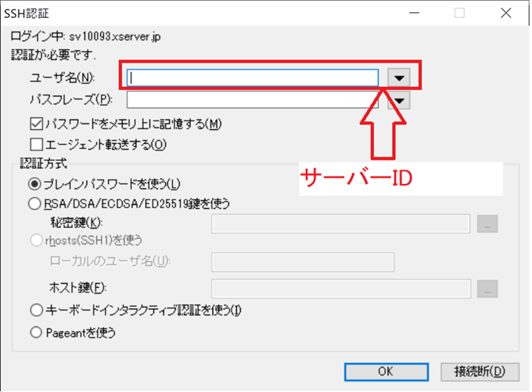Screen dimensions: 532x392
Task: Click the 秘密鍵 file path field
Action: [341, 224]
